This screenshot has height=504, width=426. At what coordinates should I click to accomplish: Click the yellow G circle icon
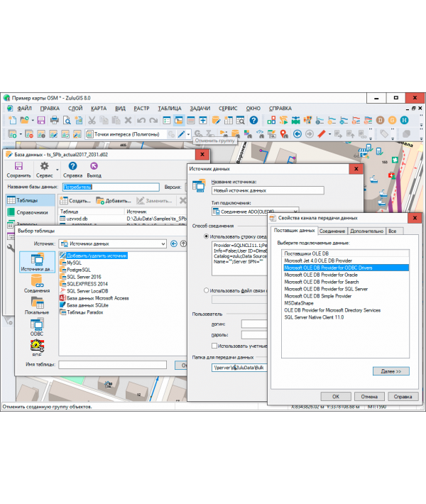(392, 120)
